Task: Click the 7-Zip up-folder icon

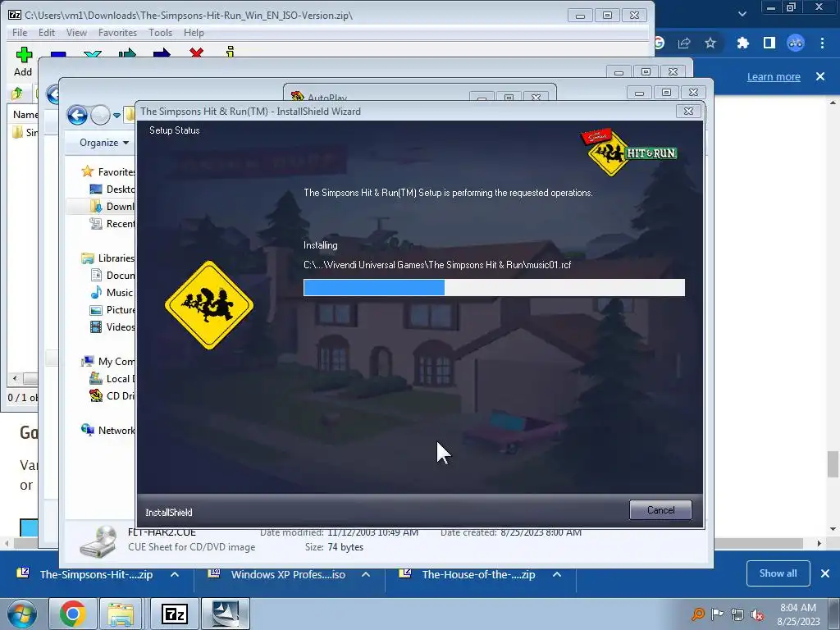Action: [x=17, y=94]
